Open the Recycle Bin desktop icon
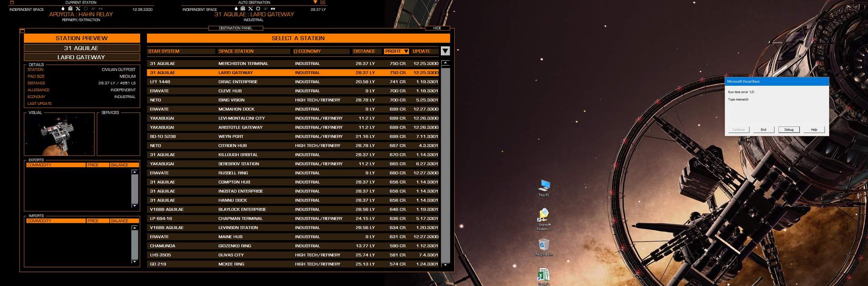The height and width of the screenshot is (286, 868). 544,247
